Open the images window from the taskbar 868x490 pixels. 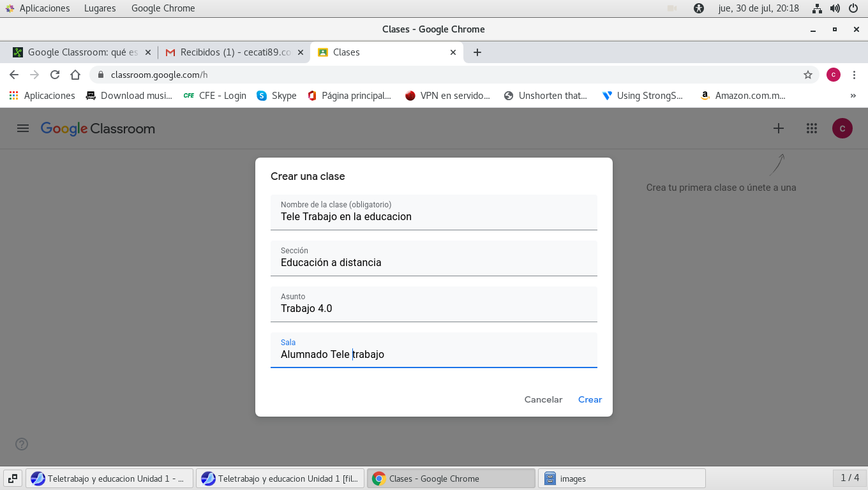[622, 479]
